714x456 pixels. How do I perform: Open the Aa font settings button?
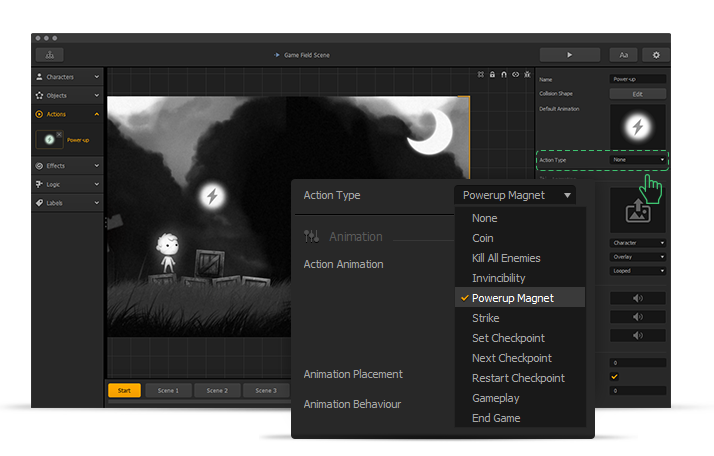[624, 55]
